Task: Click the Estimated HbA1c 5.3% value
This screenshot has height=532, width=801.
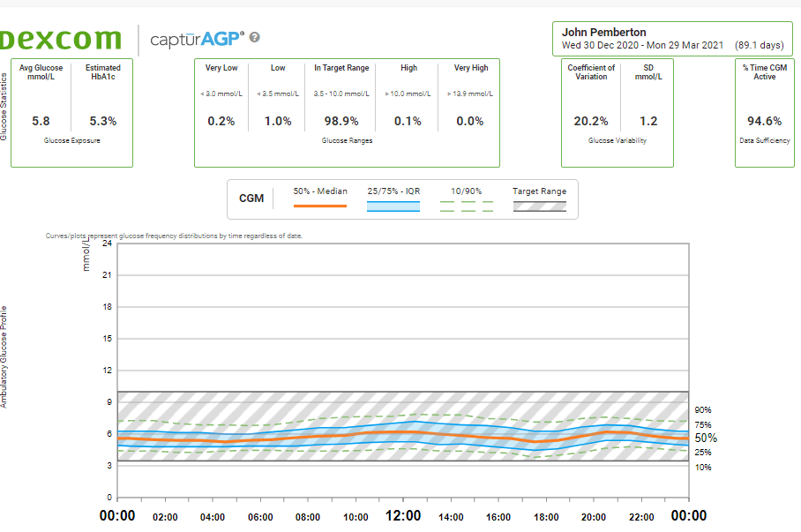Action: tap(103, 122)
